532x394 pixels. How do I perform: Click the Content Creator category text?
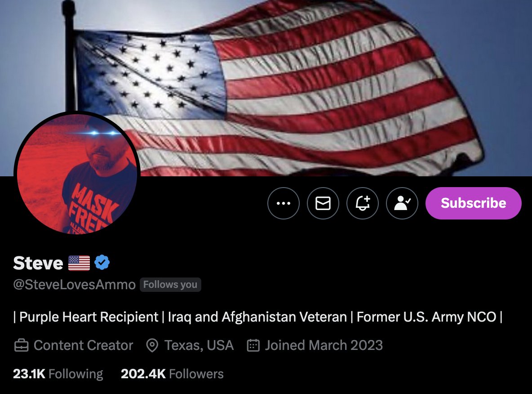[83, 345]
